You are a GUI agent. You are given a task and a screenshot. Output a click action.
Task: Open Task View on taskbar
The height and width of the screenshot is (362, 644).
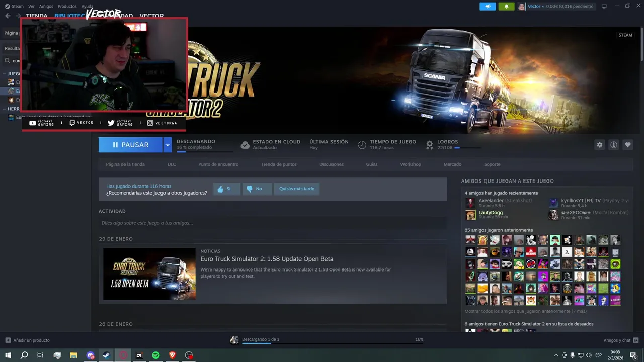pos(40,355)
